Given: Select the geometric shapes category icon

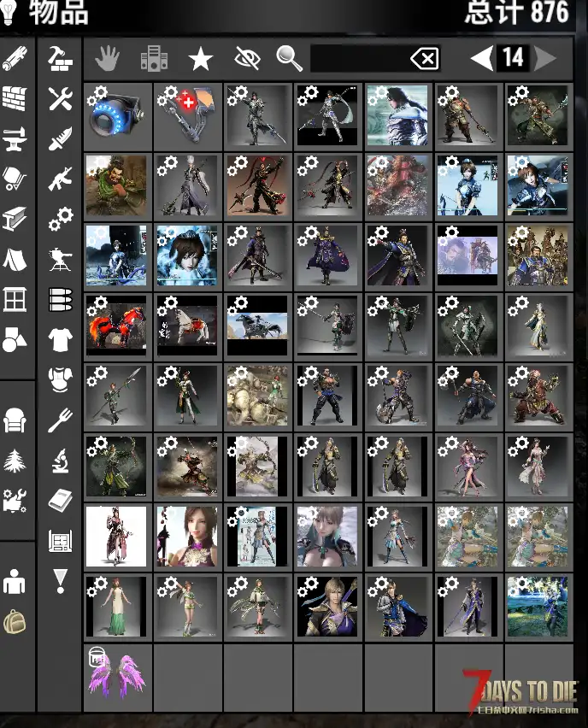Looking at the screenshot, I should (15, 339).
